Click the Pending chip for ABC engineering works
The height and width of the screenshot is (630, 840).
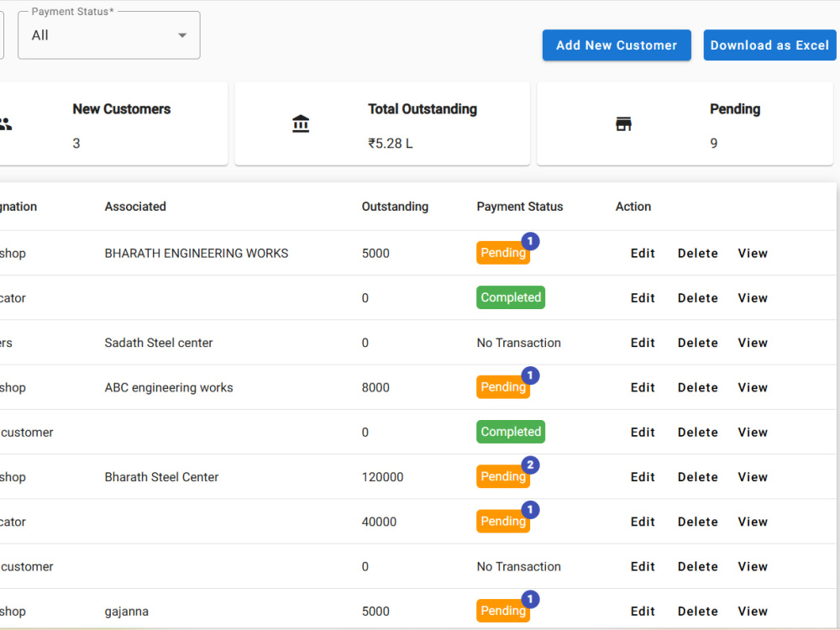[x=502, y=387]
